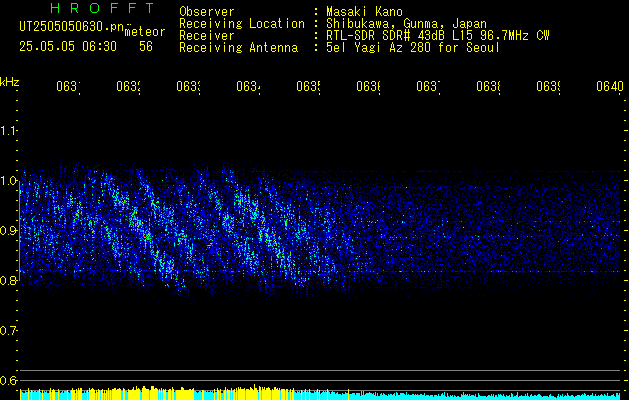Image resolution: width=629 pixels, height=400 pixels.
Task: Click the Receiver field label
Action: [x=207, y=36]
